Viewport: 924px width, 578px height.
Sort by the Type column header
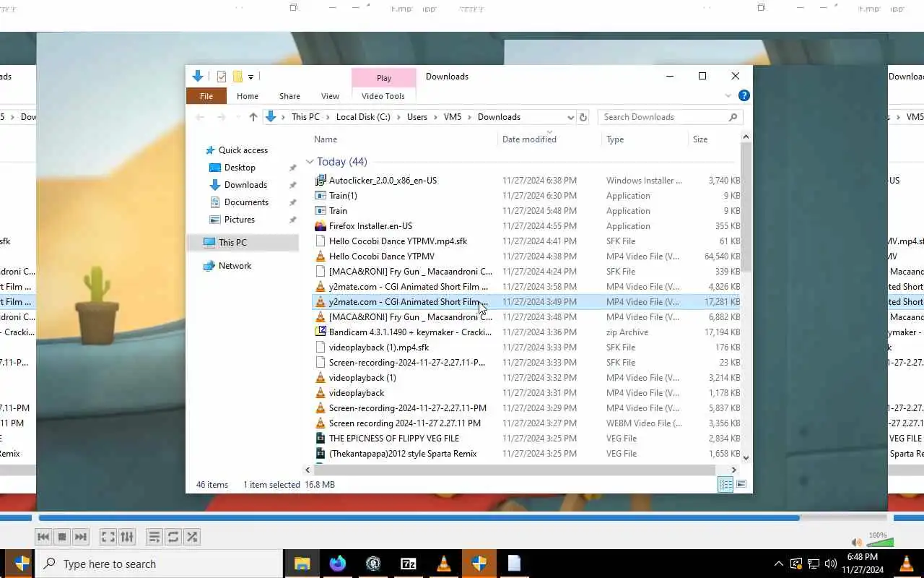pos(615,139)
